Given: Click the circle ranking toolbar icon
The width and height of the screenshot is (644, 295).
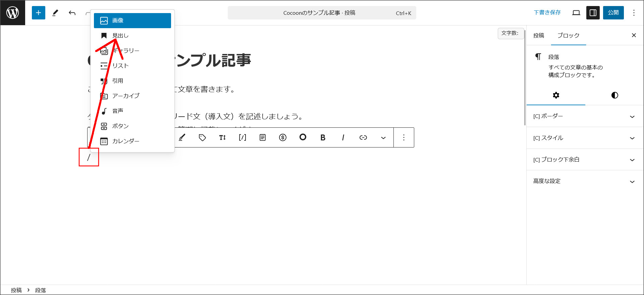Looking at the screenshot, I should pos(303,137).
